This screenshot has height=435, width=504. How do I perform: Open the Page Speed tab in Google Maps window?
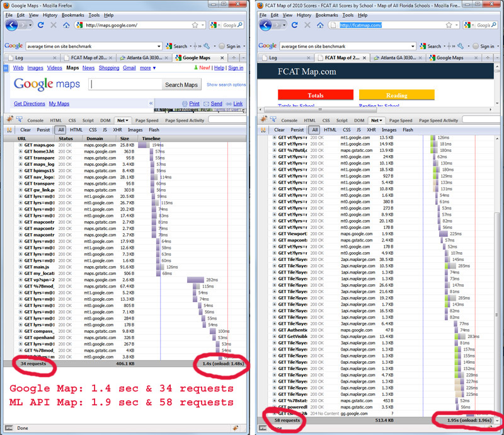147,120
